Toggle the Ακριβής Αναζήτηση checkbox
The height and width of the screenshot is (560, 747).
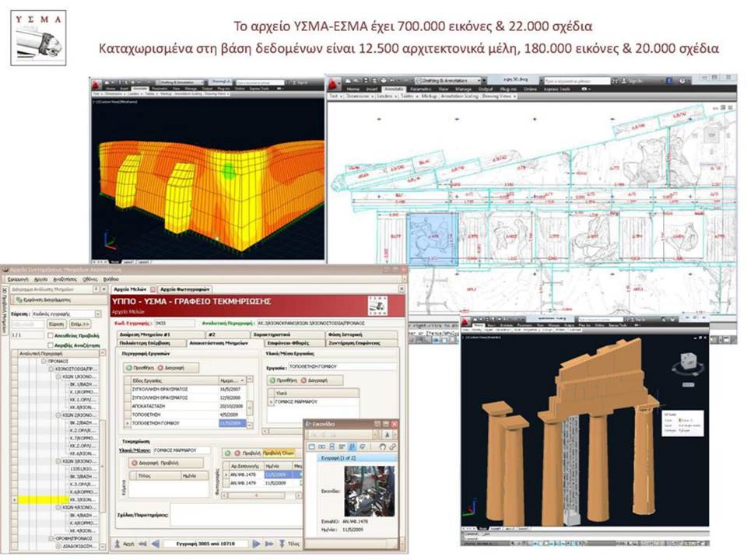(x=50, y=345)
